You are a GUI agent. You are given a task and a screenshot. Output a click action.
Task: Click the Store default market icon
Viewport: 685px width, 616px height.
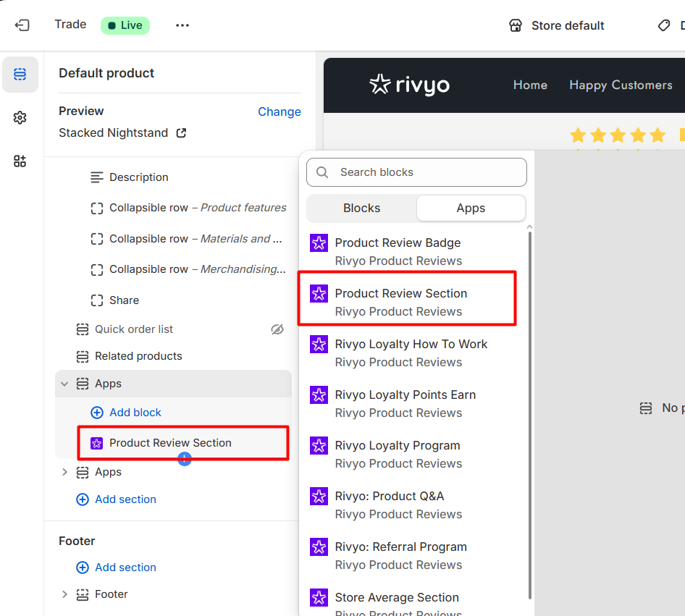(516, 25)
